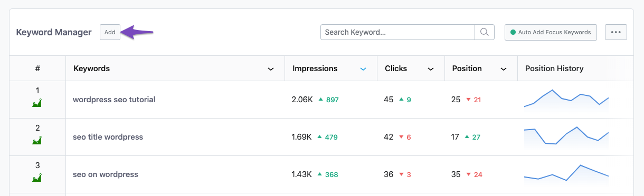Click the Position History chart for 'seo on wordpress'

click(x=566, y=174)
